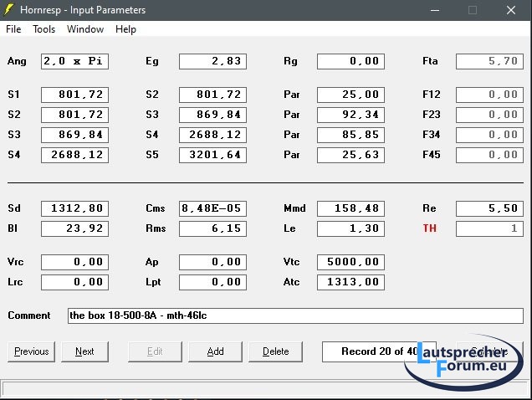Open the File menu
Screen dimensions: 532x400
13,29
